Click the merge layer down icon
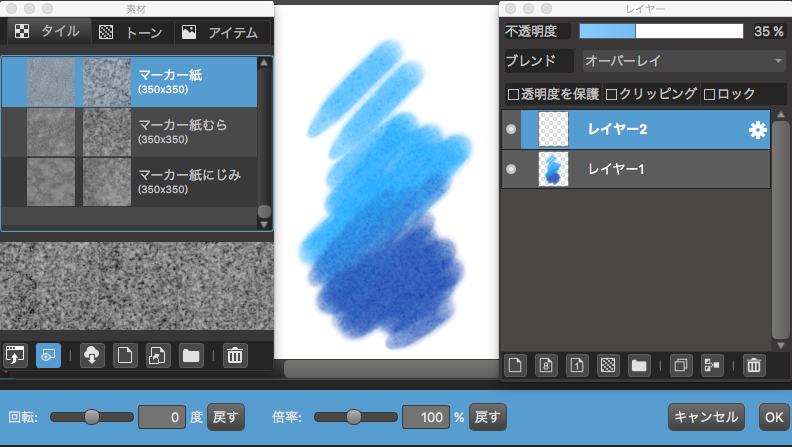 [x=712, y=365]
